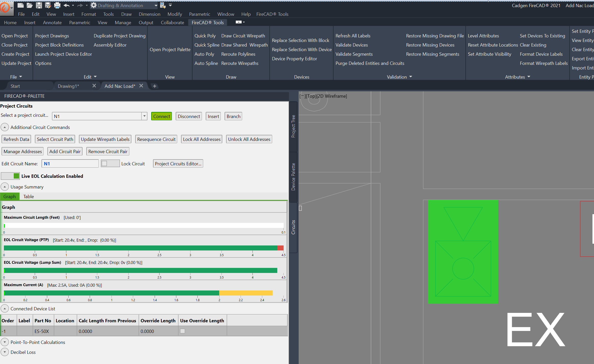
Task: Select the ES-50X Part No cell
Action: click(x=44, y=331)
